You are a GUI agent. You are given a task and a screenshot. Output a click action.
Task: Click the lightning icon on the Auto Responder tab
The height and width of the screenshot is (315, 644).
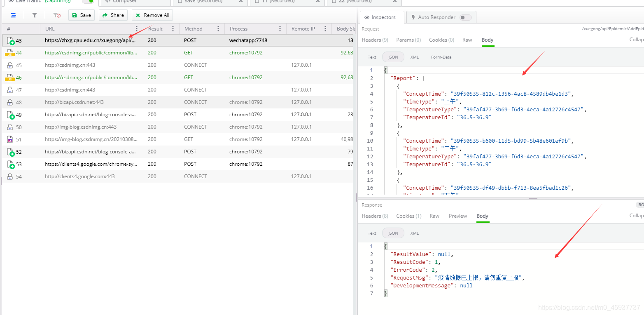413,17
